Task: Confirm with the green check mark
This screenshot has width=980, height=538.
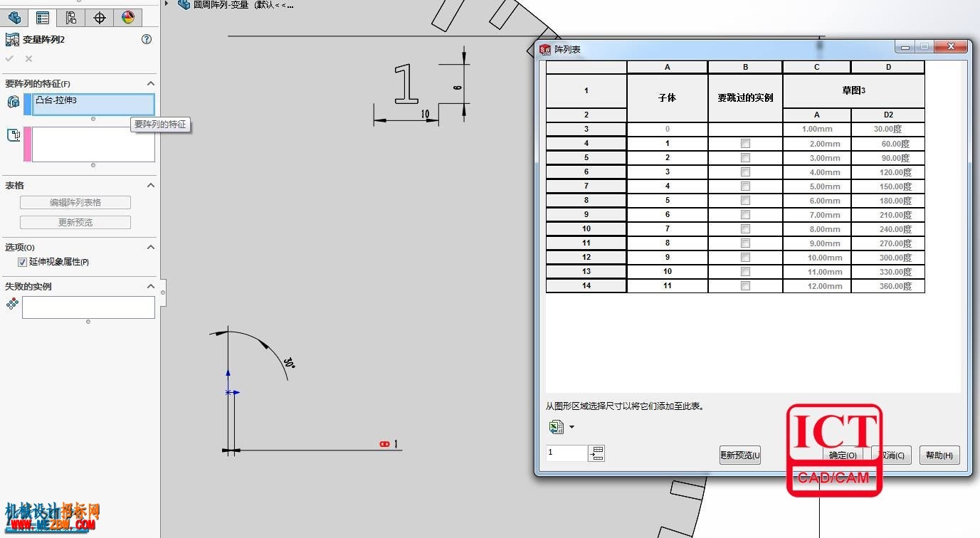Action: [x=10, y=59]
